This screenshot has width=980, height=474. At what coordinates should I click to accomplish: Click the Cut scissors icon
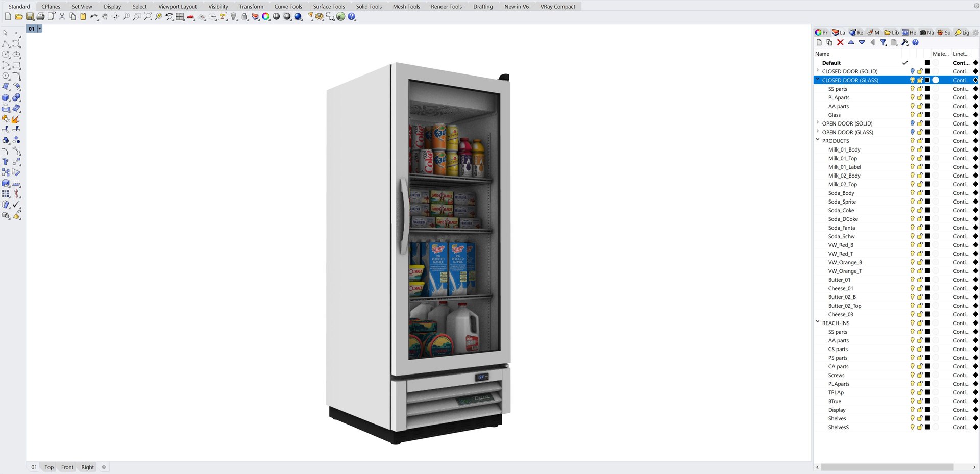coord(62,17)
